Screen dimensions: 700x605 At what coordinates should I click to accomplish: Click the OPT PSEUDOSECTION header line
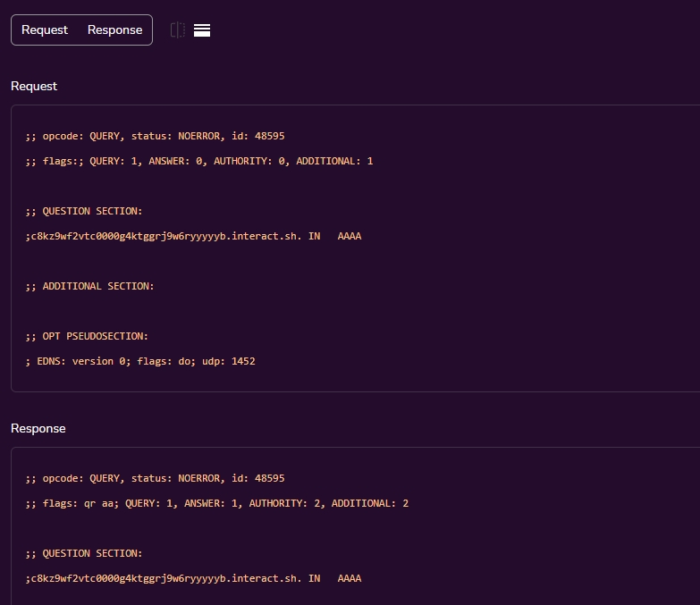tap(87, 336)
